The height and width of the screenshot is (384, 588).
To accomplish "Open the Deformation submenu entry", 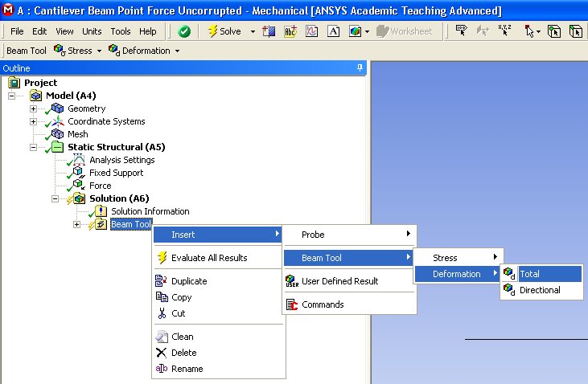I will tap(458, 274).
